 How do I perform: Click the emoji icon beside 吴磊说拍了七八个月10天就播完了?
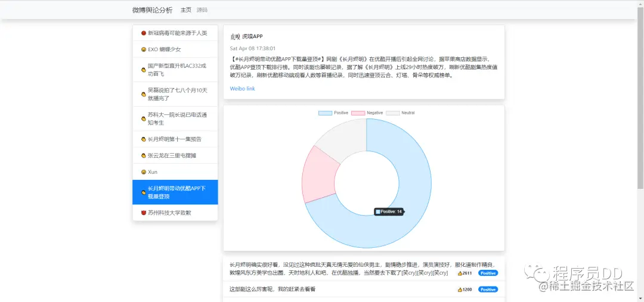[143, 94]
